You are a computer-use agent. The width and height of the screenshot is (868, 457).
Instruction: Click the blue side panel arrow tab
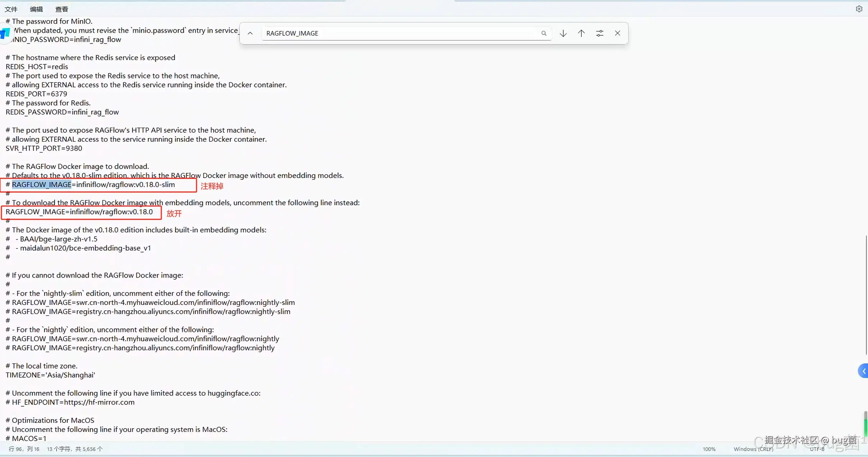863,371
